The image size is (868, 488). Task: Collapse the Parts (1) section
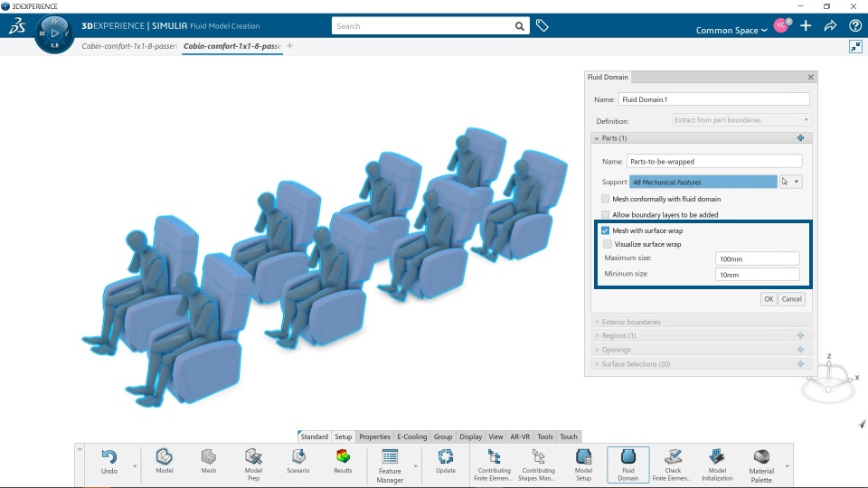click(597, 138)
